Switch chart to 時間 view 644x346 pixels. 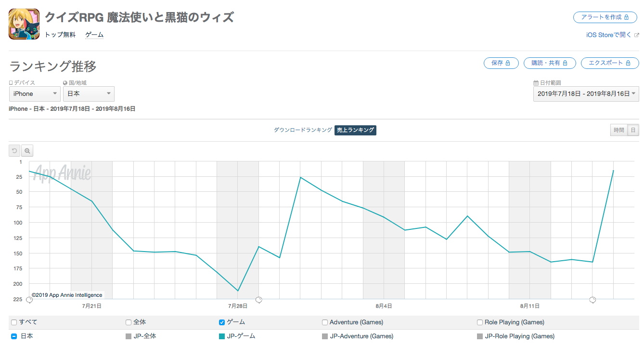click(x=618, y=130)
